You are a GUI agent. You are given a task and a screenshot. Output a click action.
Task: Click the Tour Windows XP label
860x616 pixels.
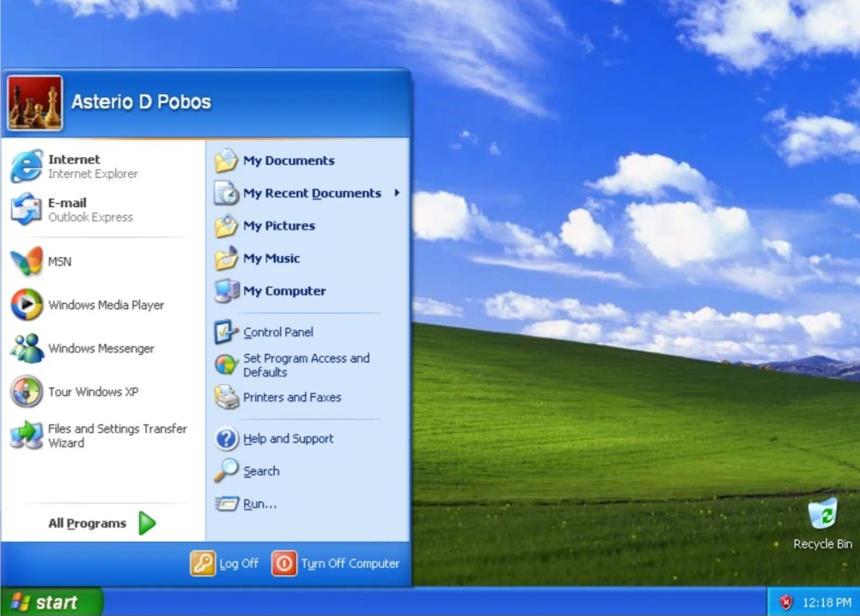coord(94,392)
